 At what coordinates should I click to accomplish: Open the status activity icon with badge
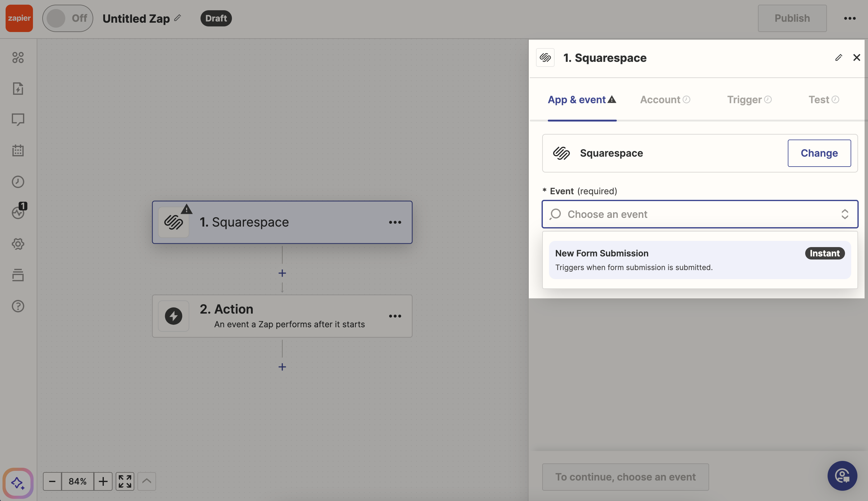(x=18, y=212)
